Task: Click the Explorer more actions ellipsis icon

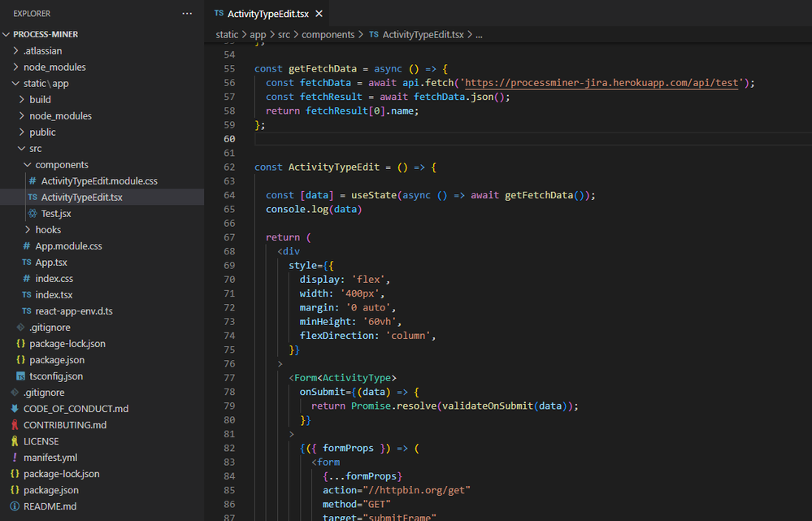Action: [x=188, y=14]
